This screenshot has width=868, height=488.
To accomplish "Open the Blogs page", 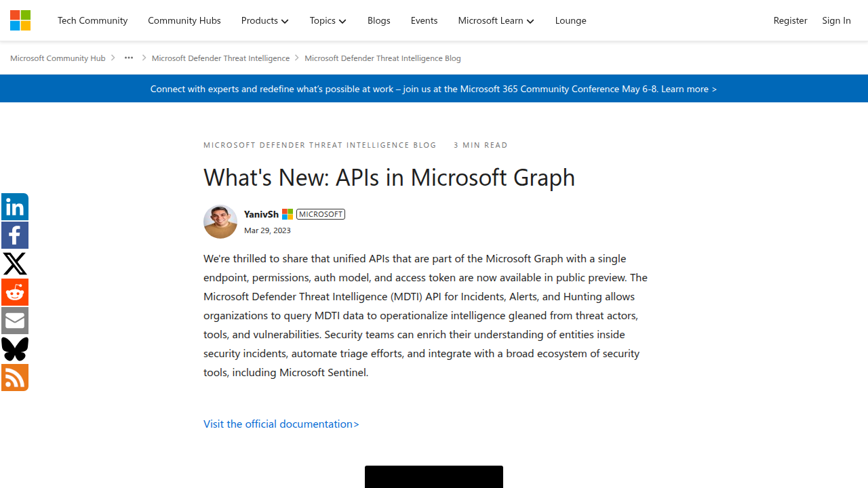I will pos(379,20).
